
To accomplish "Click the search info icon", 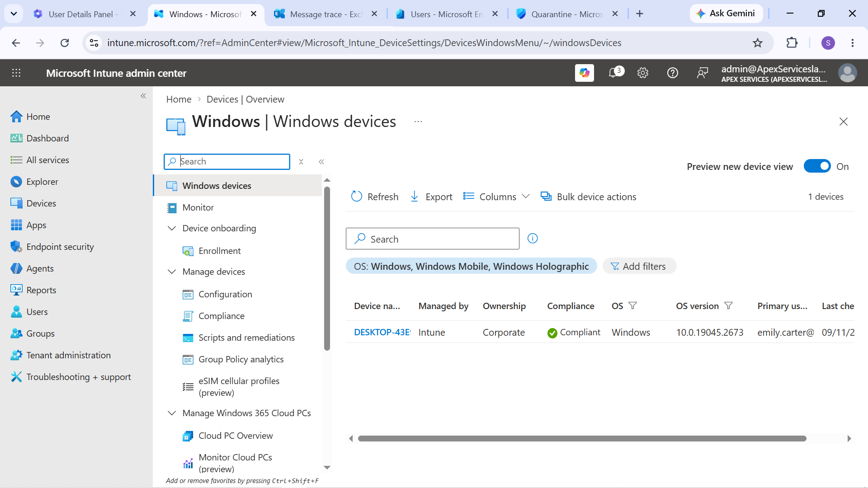I will coord(533,238).
